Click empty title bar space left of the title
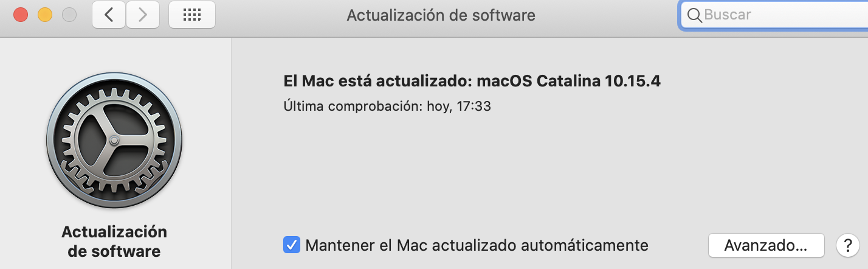The height and width of the screenshot is (269, 868). pos(280,15)
